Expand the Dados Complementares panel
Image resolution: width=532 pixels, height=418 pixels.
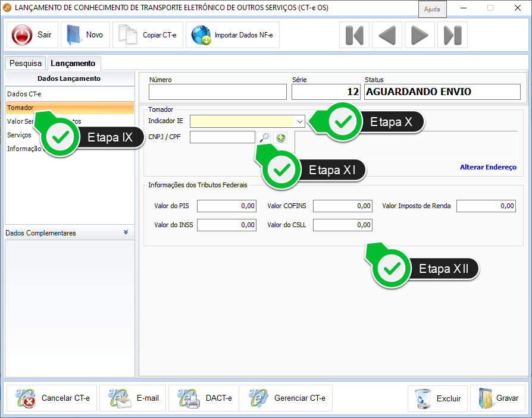pyautogui.click(x=126, y=232)
